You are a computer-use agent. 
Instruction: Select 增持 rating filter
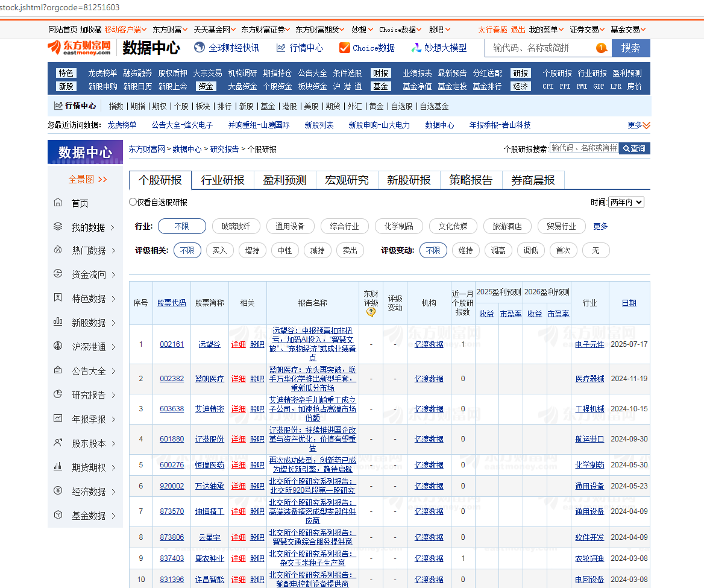click(x=253, y=251)
